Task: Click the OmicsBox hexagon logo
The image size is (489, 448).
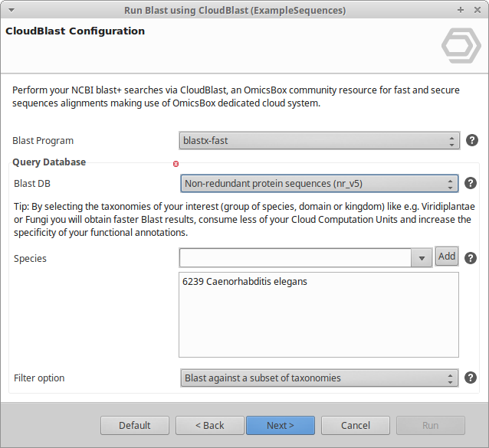Action: (x=461, y=45)
